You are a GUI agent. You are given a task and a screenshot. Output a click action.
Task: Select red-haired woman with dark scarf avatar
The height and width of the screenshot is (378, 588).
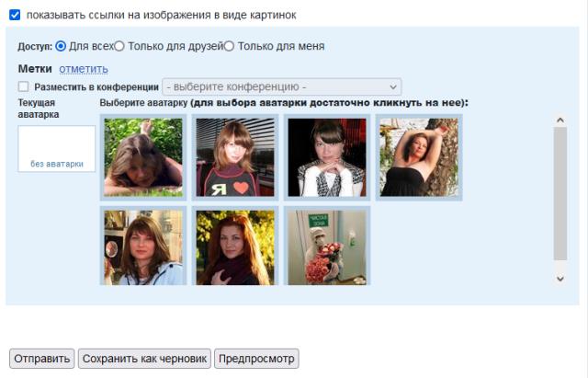pos(235,246)
